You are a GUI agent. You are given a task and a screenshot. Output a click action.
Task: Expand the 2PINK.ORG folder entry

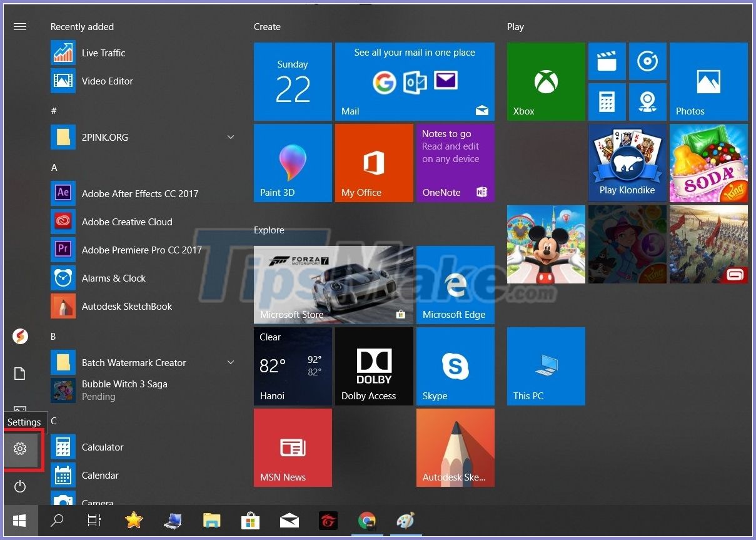pyautogui.click(x=231, y=137)
